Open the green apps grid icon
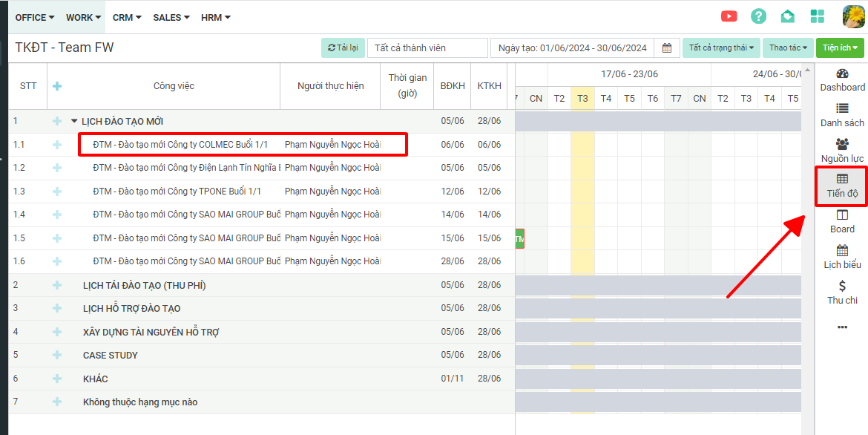868x435 pixels. click(x=818, y=16)
